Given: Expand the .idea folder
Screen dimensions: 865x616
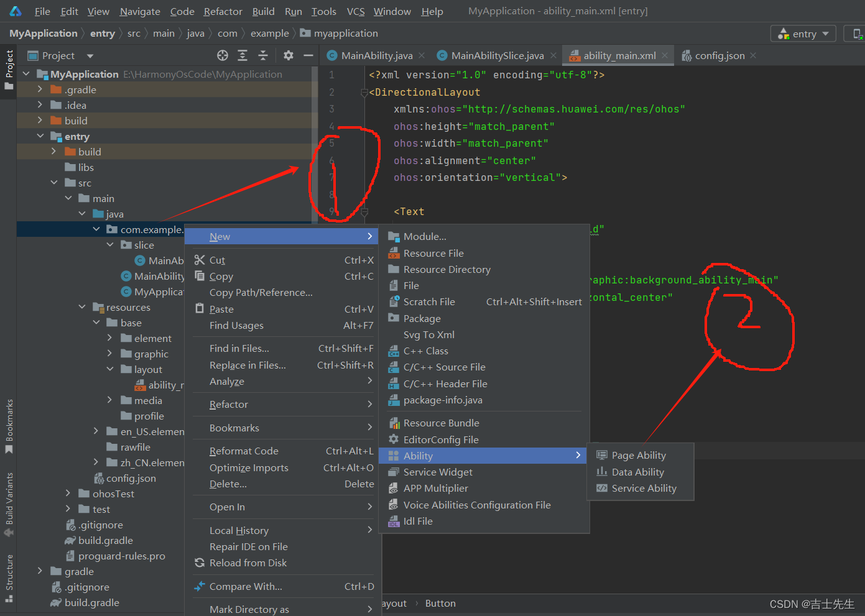Looking at the screenshot, I should tap(40, 104).
